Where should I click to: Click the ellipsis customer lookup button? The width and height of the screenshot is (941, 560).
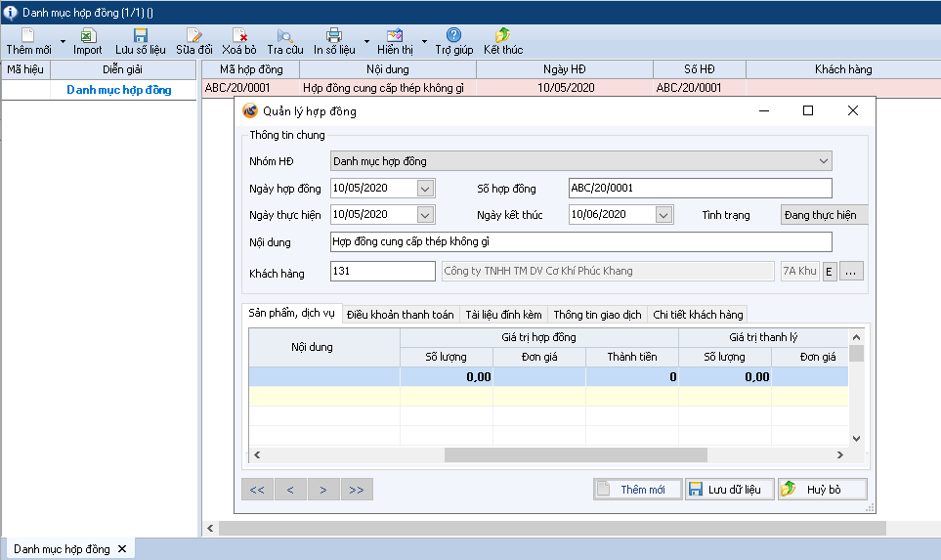tap(851, 272)
